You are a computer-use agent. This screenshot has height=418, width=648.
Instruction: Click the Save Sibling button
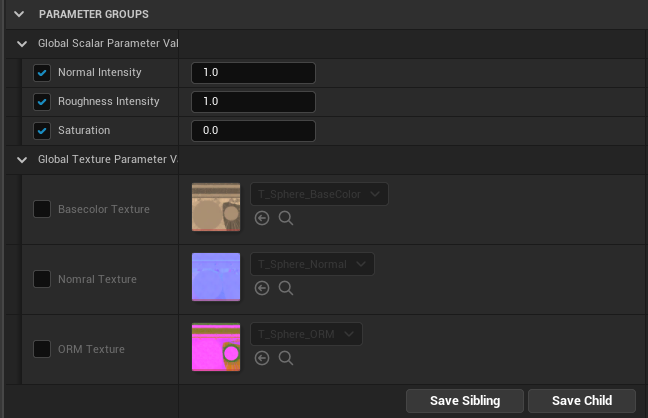tap(465, 401)
